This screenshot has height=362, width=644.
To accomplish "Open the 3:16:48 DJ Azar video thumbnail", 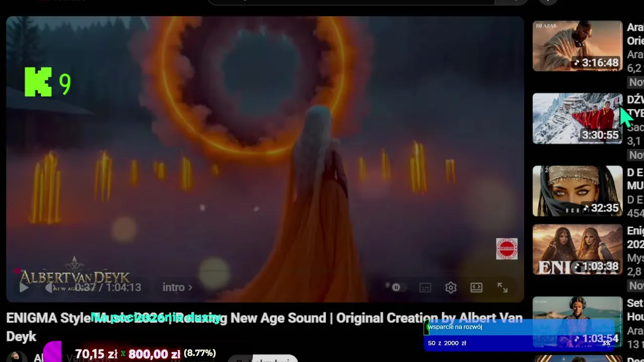I will pos(578,46).
